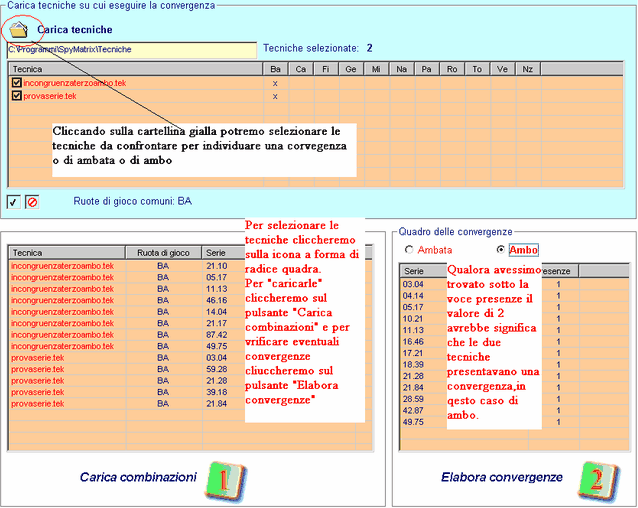Click the green book icon numbered 1
This screenshot has height=508, width=638.
225,482
